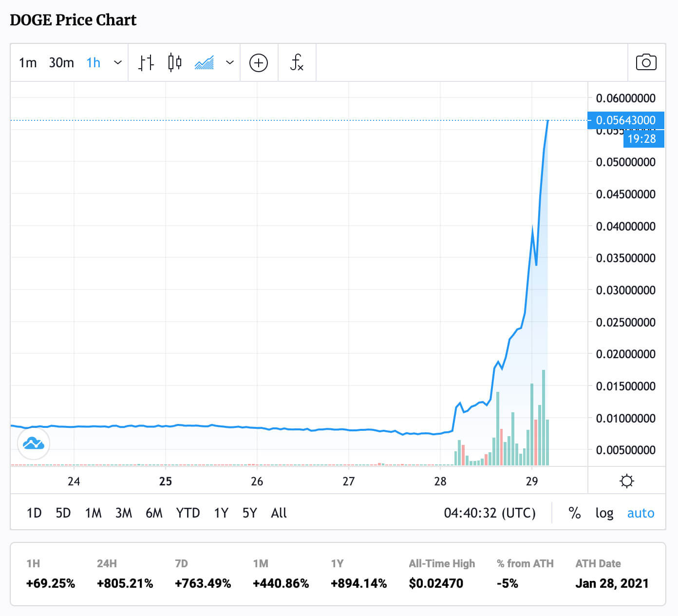Select the YTD time range
This screenshot has height=616, width=678.
pos(188,513)
